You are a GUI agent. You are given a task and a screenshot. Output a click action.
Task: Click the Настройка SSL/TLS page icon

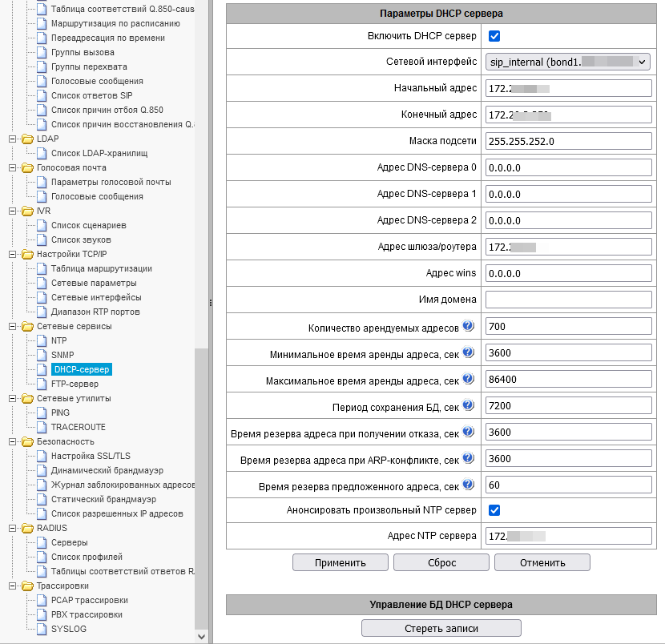click(x=42, y=456)
